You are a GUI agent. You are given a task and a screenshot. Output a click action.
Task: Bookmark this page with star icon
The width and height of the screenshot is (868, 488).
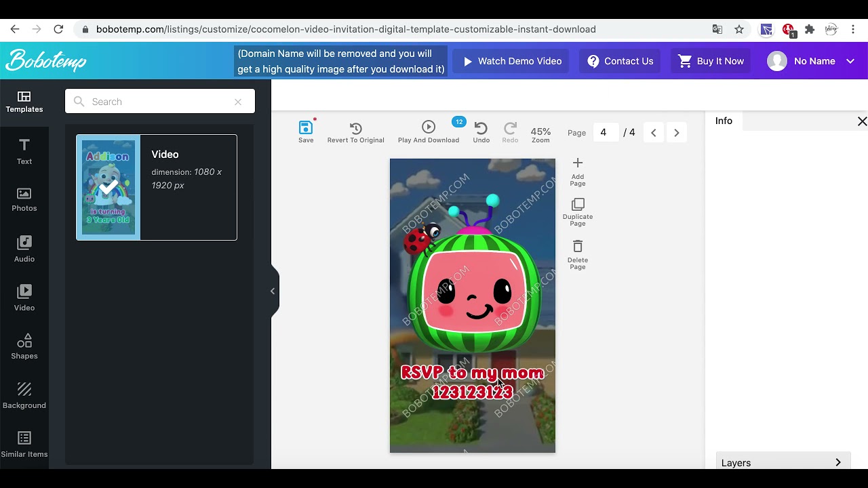(x=739, y=29)
